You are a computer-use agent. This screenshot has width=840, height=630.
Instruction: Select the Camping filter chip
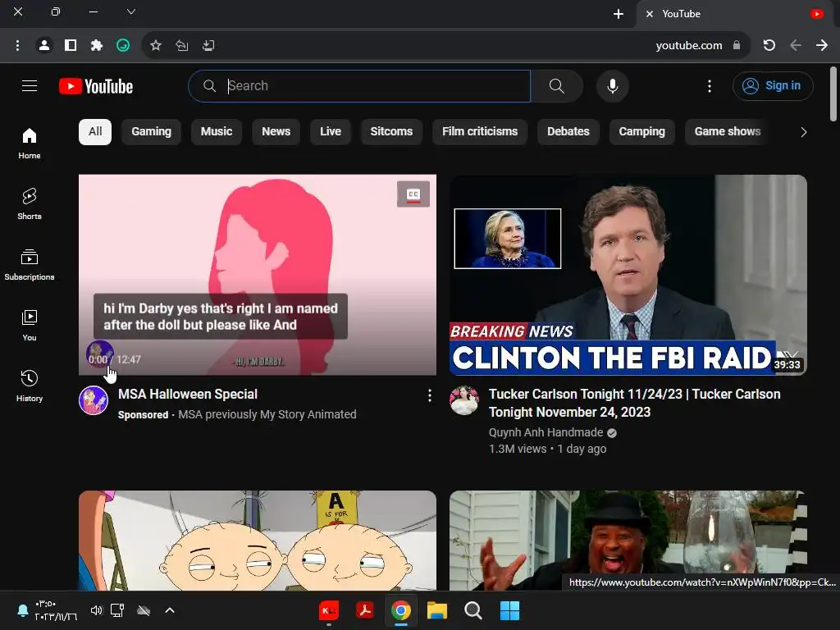pyautogui.click(x=641, y=132)
